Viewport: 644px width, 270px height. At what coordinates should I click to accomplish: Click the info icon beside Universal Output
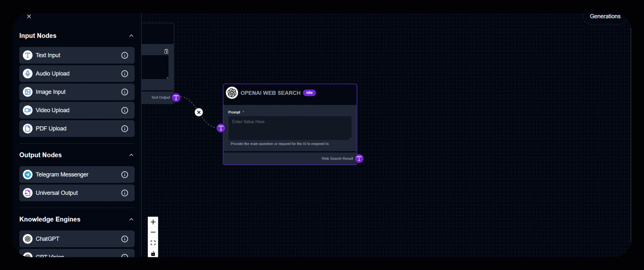(x=124, y=193)
